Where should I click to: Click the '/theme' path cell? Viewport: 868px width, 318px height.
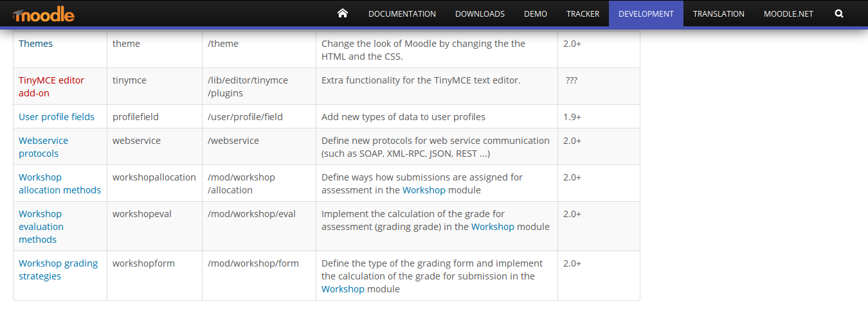coord(259,49)
